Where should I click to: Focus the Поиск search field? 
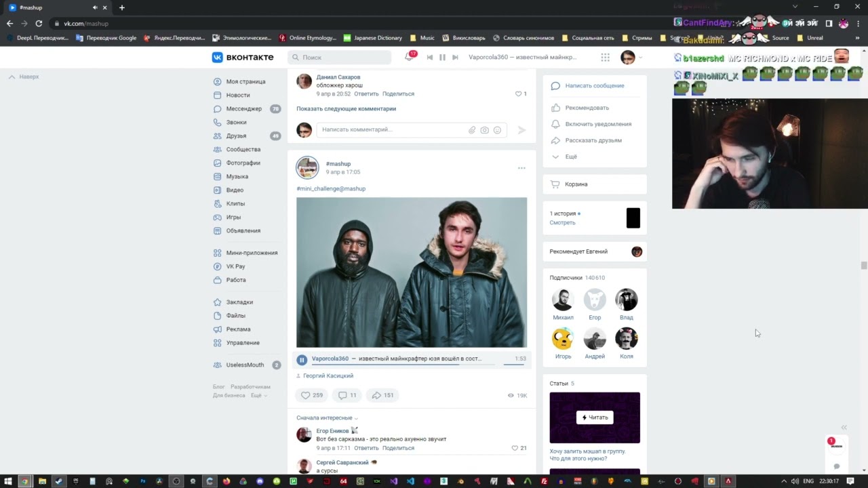click(339, 58)
